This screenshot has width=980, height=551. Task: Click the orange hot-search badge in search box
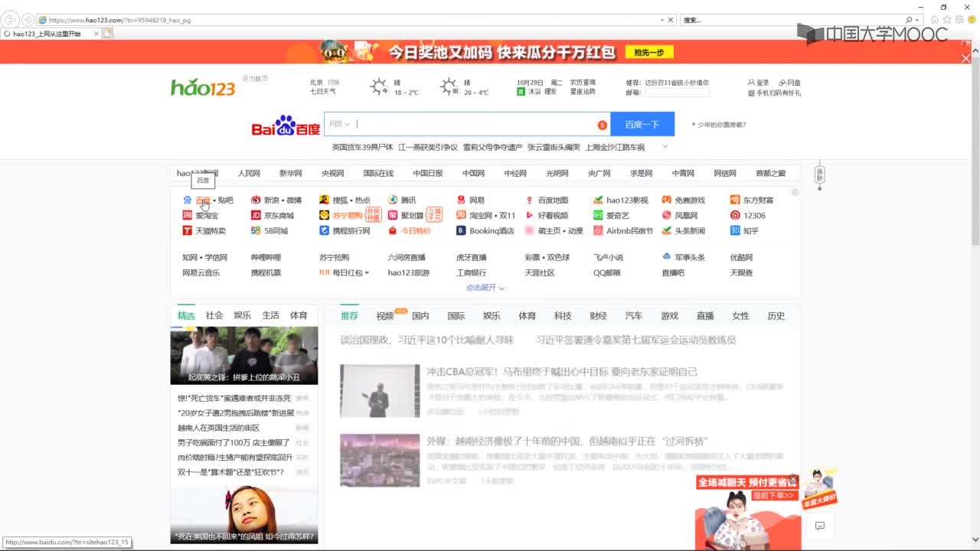click(602, 125)
